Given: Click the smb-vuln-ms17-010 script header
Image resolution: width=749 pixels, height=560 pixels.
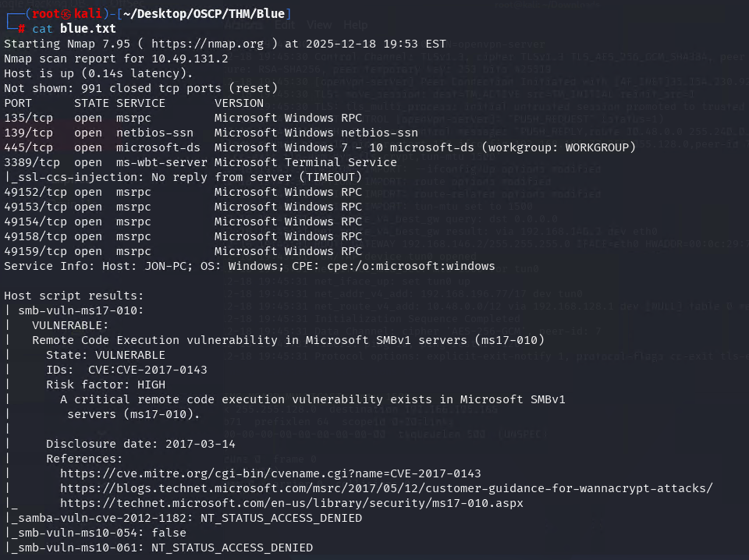Looking at the screenshot, I should point(80,310).
